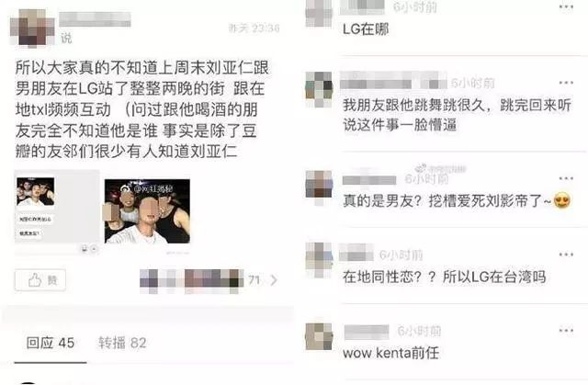Open the post author's blurred username

pos(96,19)
